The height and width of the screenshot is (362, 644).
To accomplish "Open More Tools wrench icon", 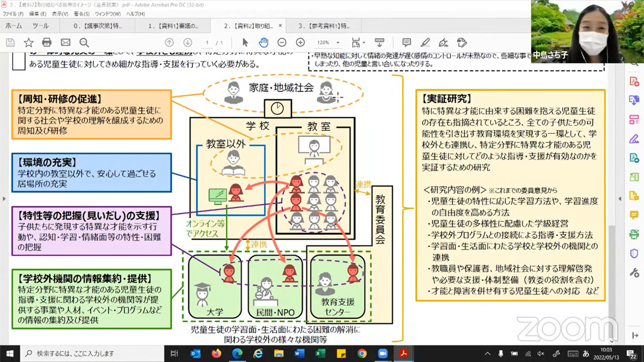I will [634, 273].
